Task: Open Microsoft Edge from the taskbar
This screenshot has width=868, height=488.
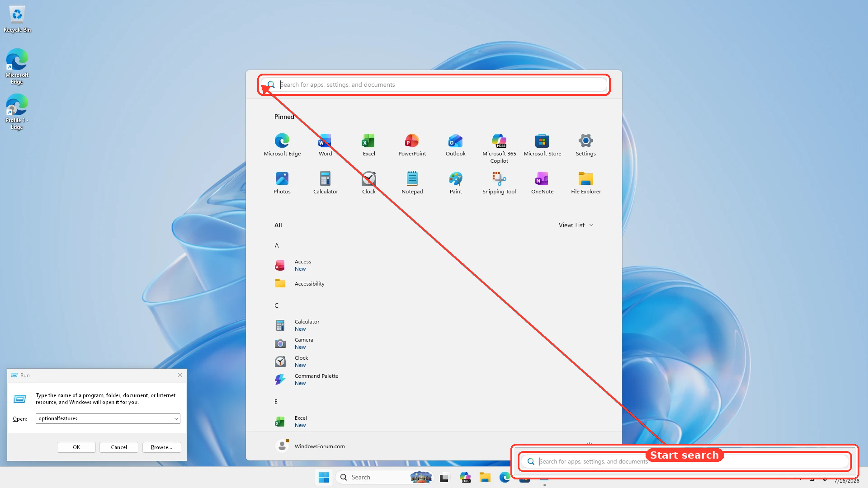Action: tap(505, 477)
